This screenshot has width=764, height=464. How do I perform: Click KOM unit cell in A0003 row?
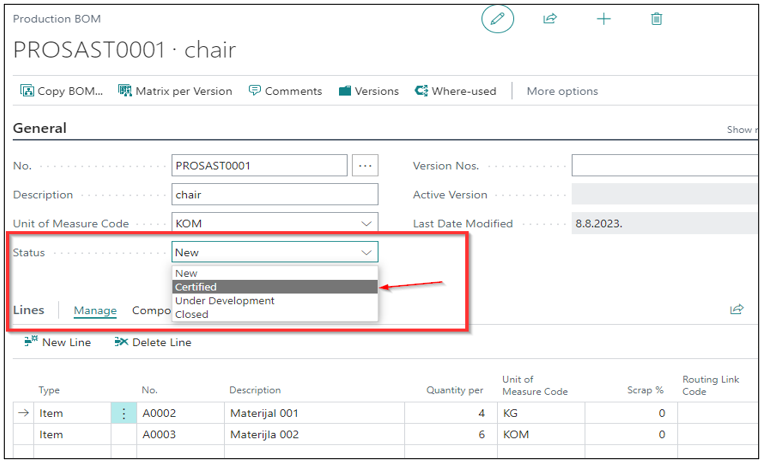click(x=541, y=434)
